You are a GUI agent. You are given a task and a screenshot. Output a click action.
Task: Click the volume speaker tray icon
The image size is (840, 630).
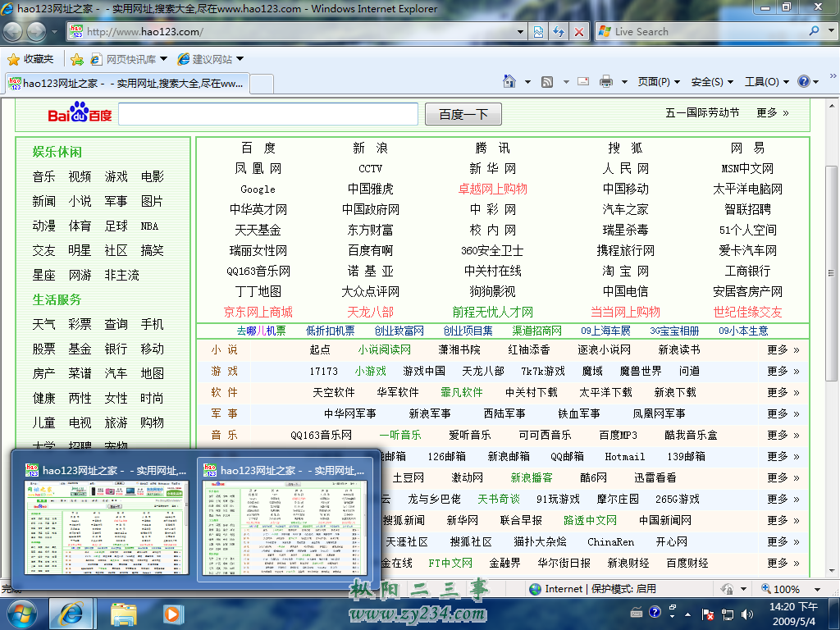tap(746, 614)
